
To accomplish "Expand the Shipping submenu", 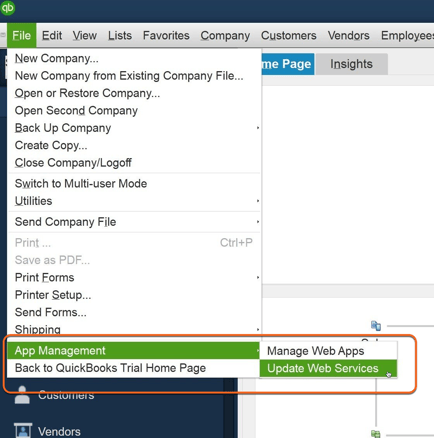I will 134,329.
